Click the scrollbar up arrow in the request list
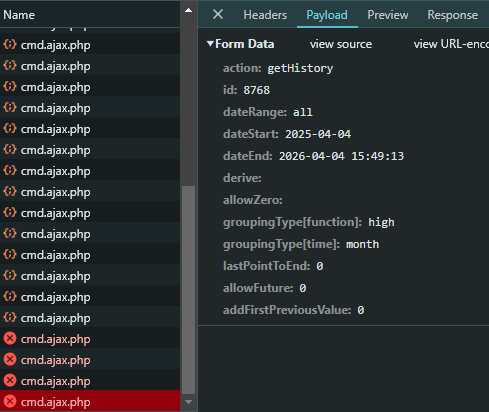Image resolution: width=489 pixels, height=412 pixels. point(188,10)
